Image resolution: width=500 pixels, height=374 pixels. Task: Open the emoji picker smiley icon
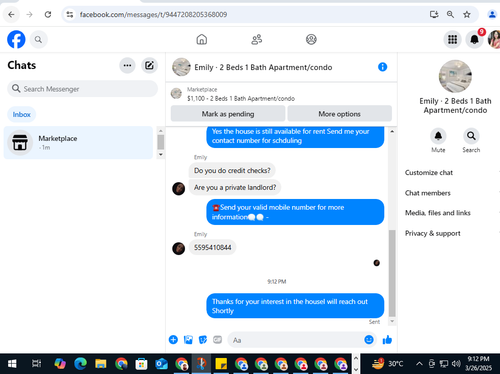tap(369, 340)
